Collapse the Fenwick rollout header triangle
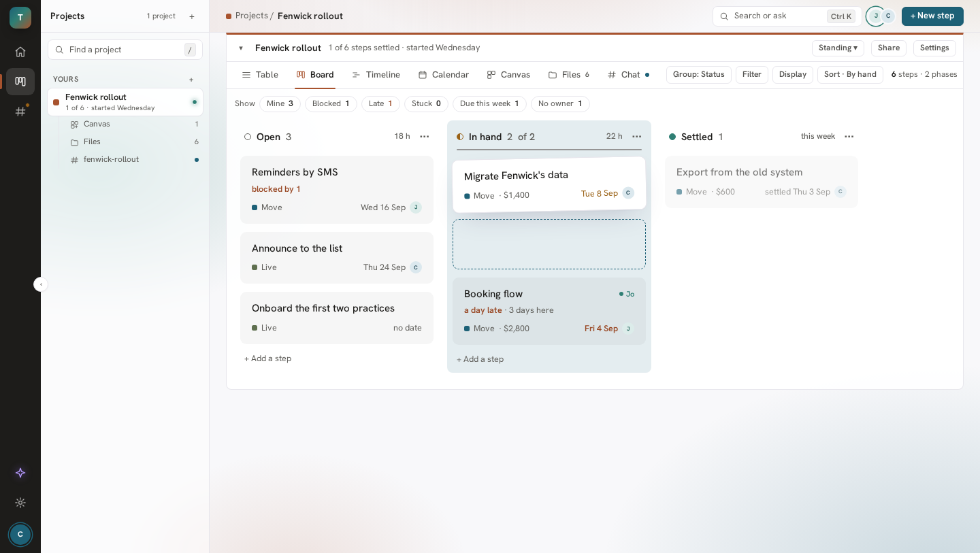 point(240,48)
